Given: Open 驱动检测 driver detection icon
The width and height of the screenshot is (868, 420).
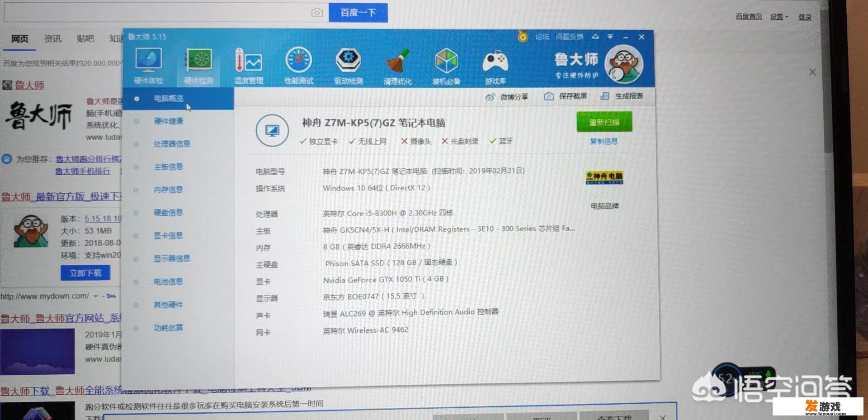Looking at the screenshot, I should tap(348, 67).
